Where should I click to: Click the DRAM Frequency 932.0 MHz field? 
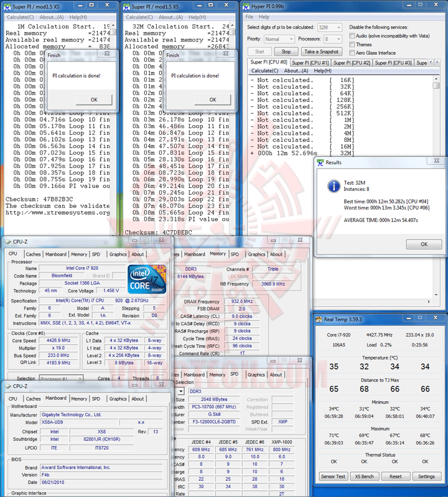[242, 301]
